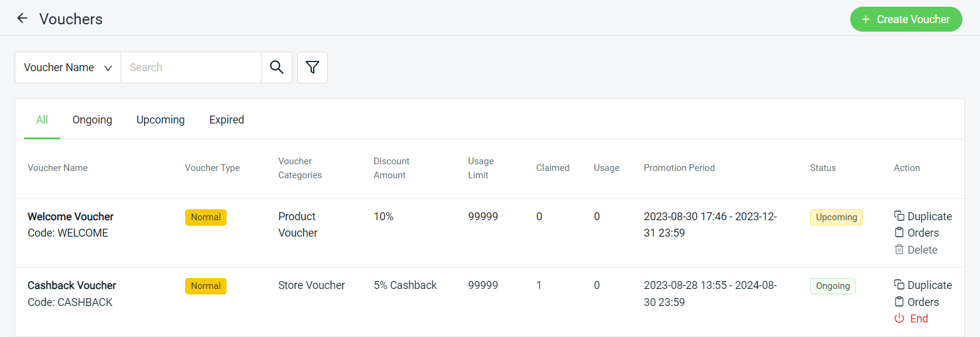
Task: Switch to the Upcoming tab
Action: [x=160, y=120]
